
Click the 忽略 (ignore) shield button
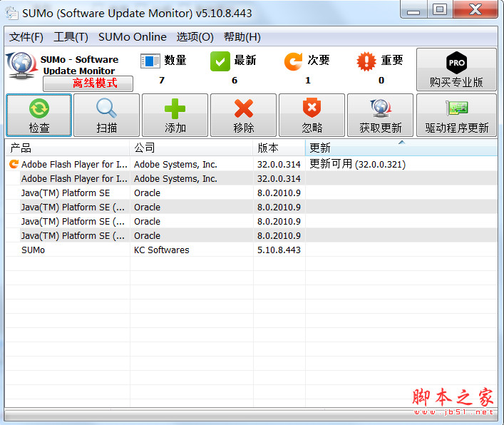[312, 115]
